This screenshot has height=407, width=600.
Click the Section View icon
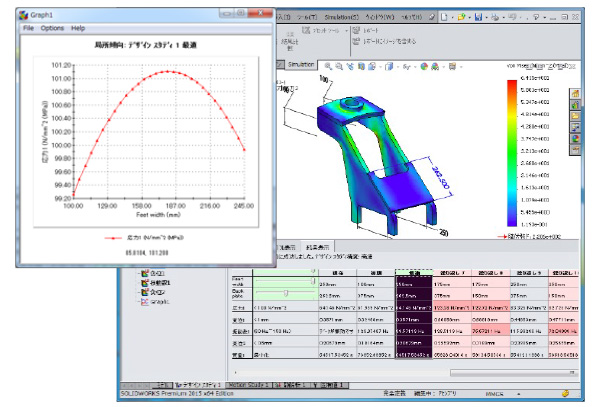tap(361, 67)
